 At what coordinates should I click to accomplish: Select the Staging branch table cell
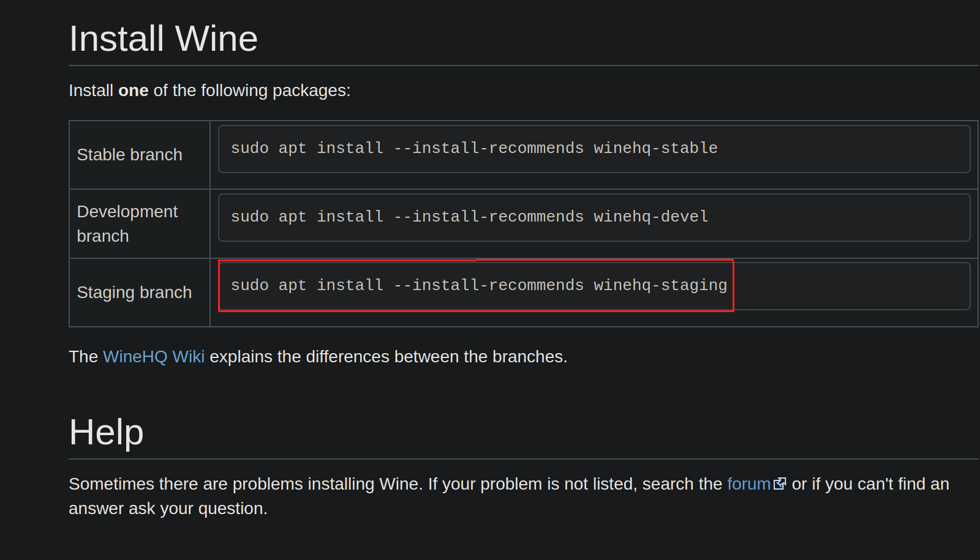(x=140, y=293)
